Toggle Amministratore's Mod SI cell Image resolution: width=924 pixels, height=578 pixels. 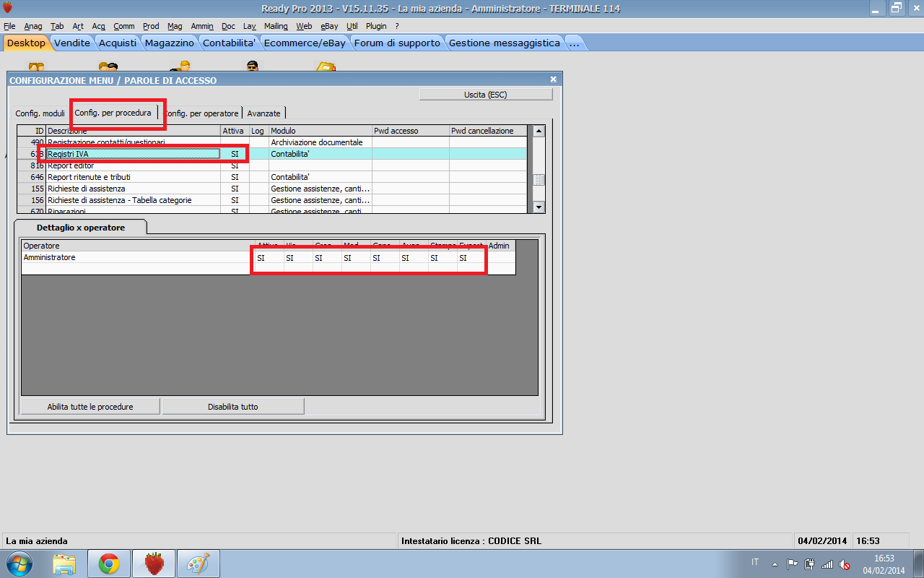[356, 257]
